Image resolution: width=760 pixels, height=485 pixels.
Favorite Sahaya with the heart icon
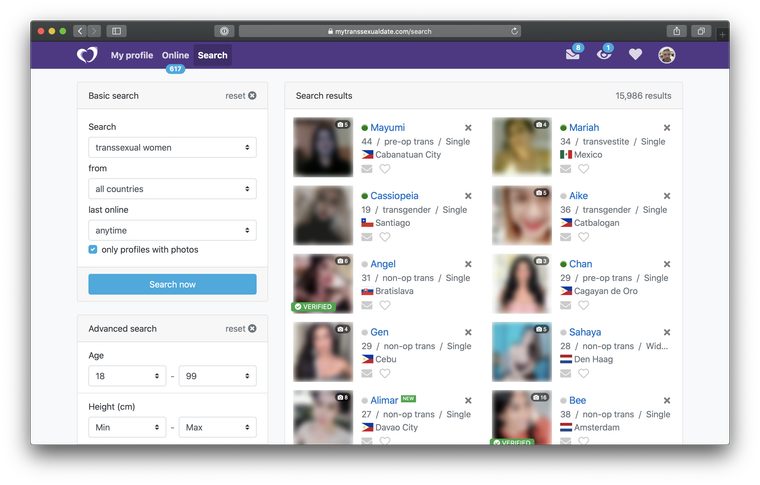click(x=584, y=374)
